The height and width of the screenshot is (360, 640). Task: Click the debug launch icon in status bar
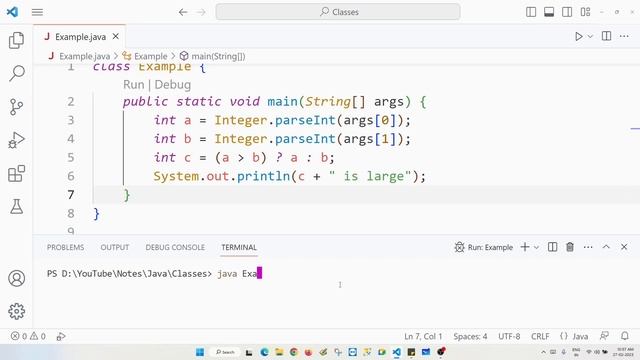click(x=61, y=336)
